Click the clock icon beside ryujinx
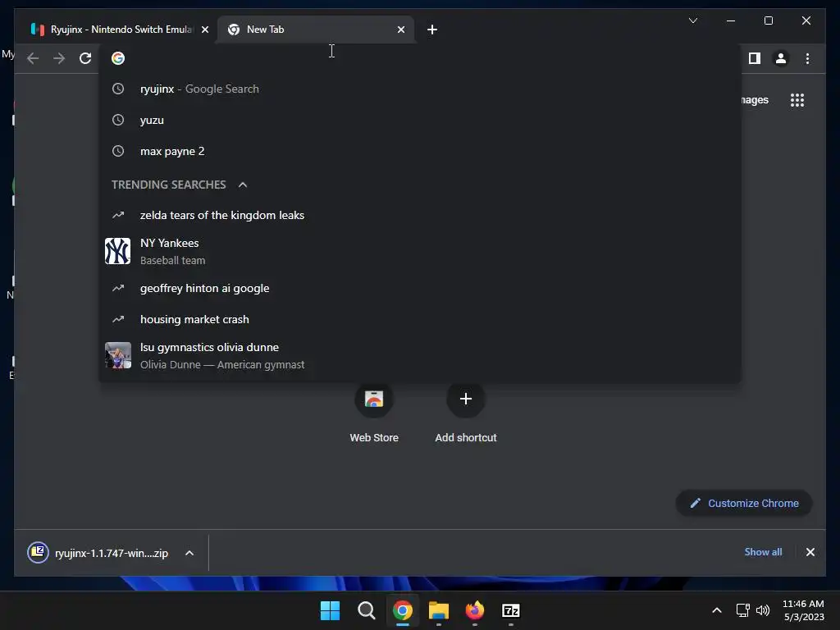Viewport: 840px width, 630px height. 118,89
